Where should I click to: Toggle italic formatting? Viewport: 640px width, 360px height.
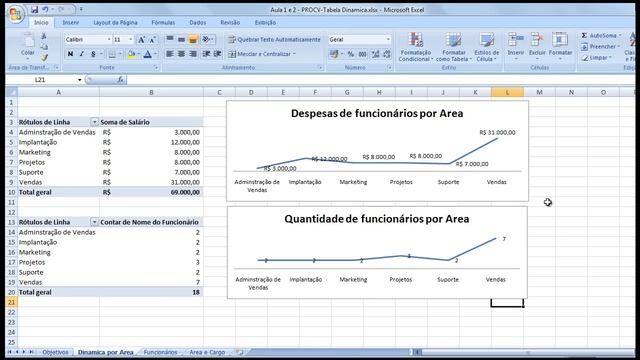coord(82,54)
